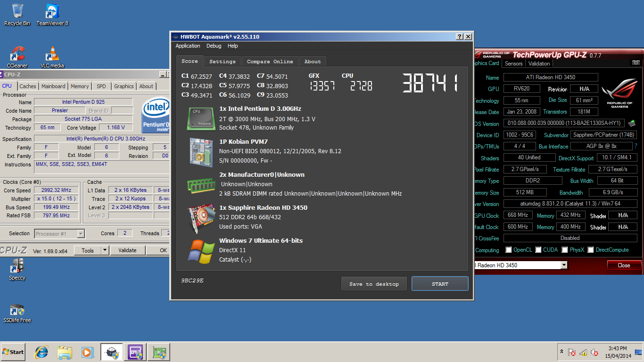
Task: Click Save to desktop button
Action: (374, 284)
